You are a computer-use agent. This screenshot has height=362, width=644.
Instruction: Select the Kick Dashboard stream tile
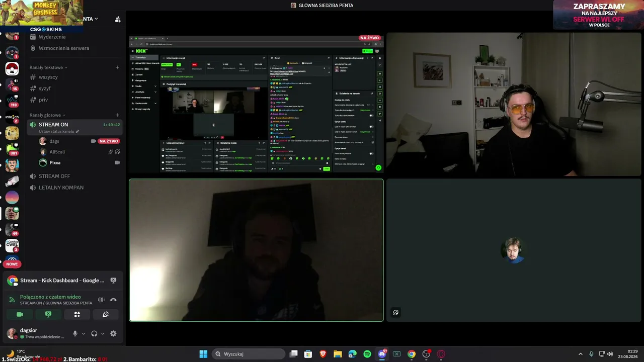point(256,104)
